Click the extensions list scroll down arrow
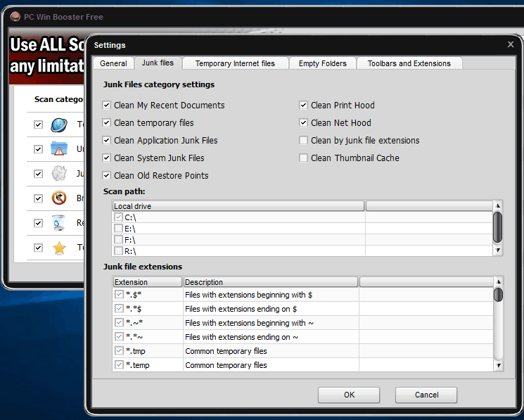 click(498, 365)
